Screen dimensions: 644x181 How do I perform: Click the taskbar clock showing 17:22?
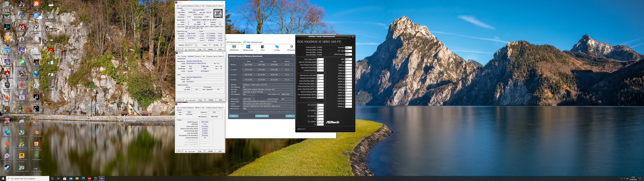tap(633, 178)
